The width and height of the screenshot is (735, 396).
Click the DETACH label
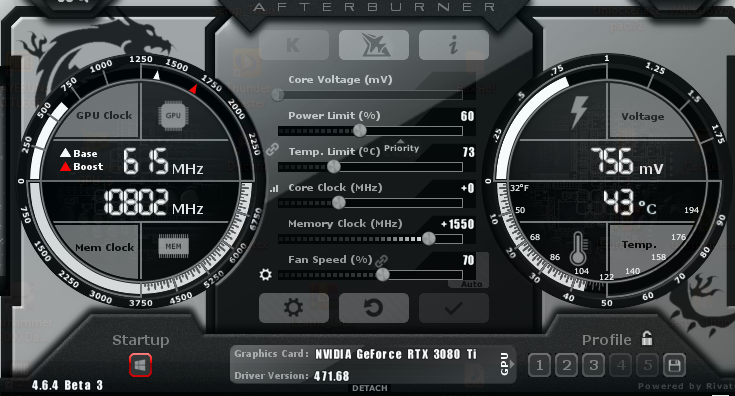click(x=370, y=388)
